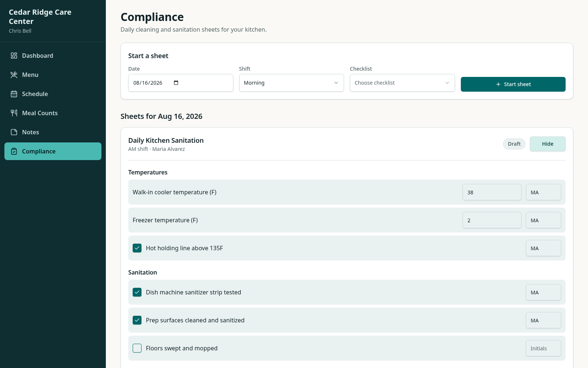Edit the Freezer temperature value field

tap(492, 220)
